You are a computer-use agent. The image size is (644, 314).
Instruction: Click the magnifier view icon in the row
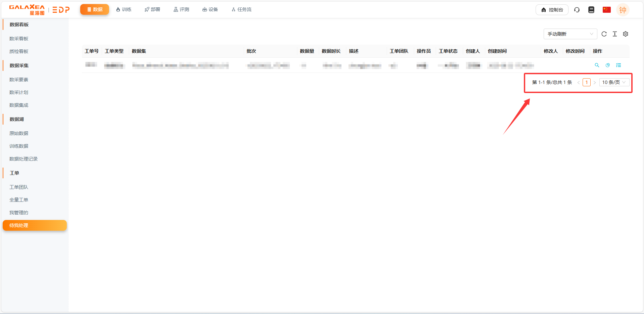(597, 65)
